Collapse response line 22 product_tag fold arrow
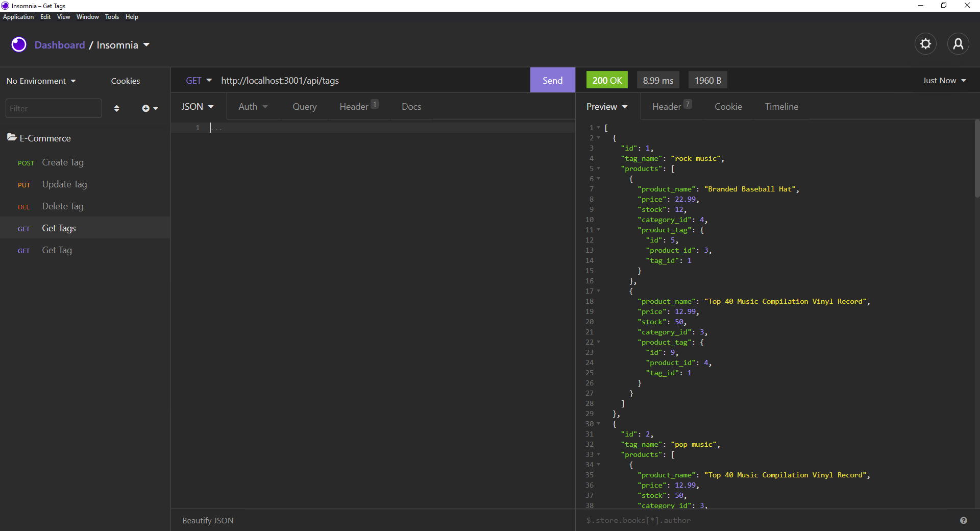The image size is (980, 531). pos(598,342)
